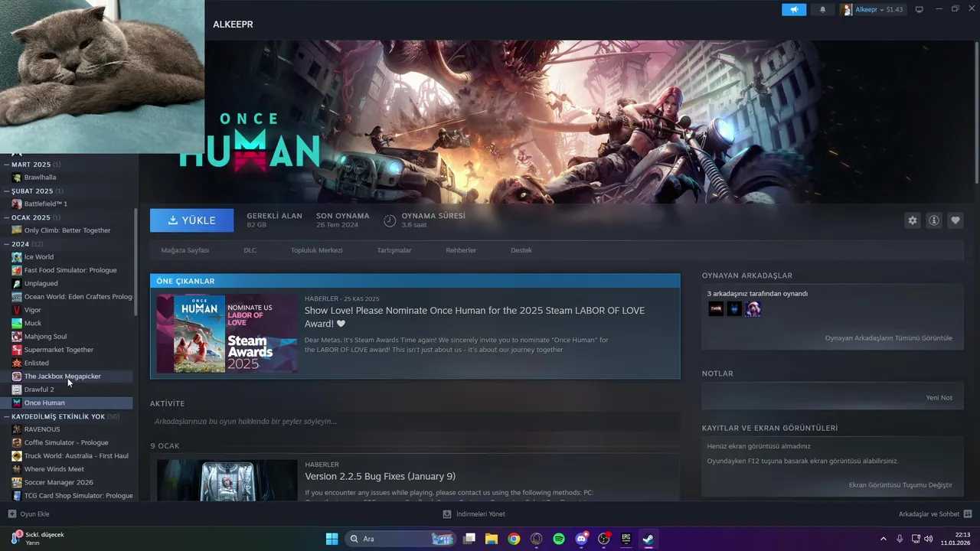Open game info icon
Screen dimensions: 980x551
click(934, 220)
